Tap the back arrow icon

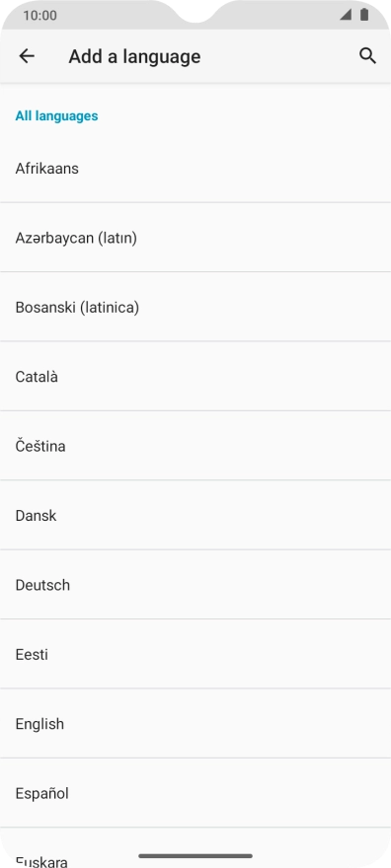(x=27, y=56)
